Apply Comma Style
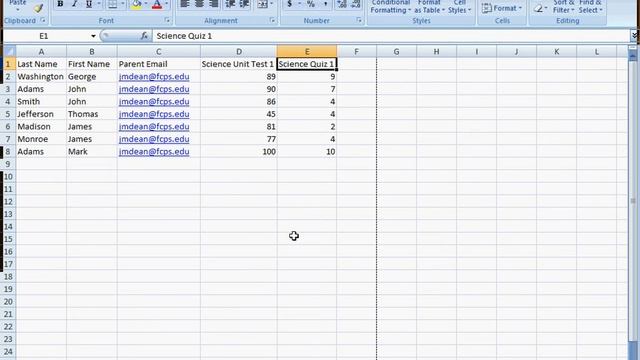 (325, 4)
